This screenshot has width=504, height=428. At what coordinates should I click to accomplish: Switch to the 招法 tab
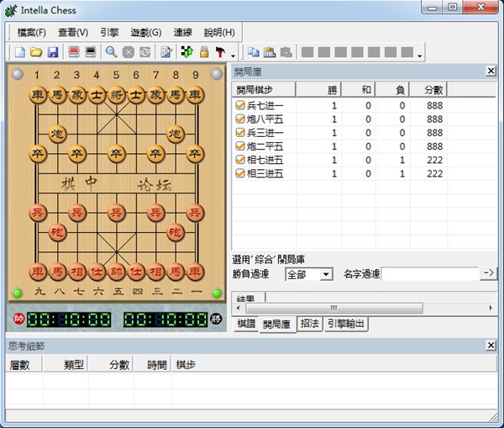pos(309,324)
